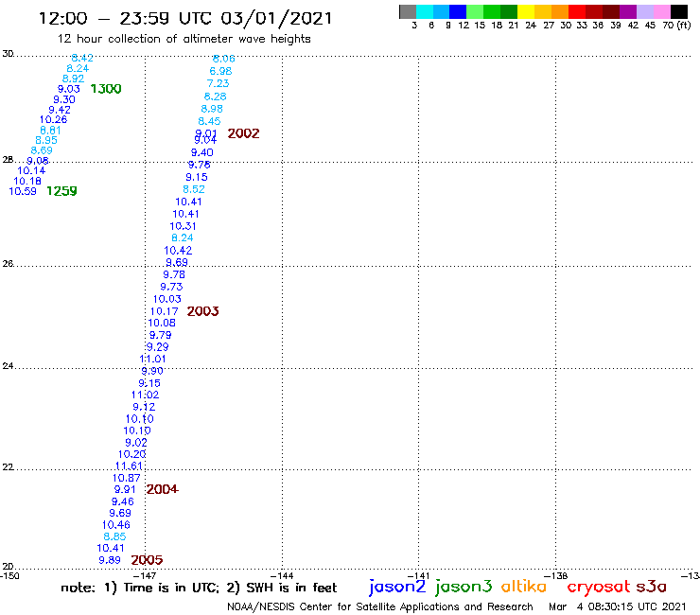This screenshot has width=700, height=615.
Task: Click the 26 latitude axis label
Action: coord(8,264)
